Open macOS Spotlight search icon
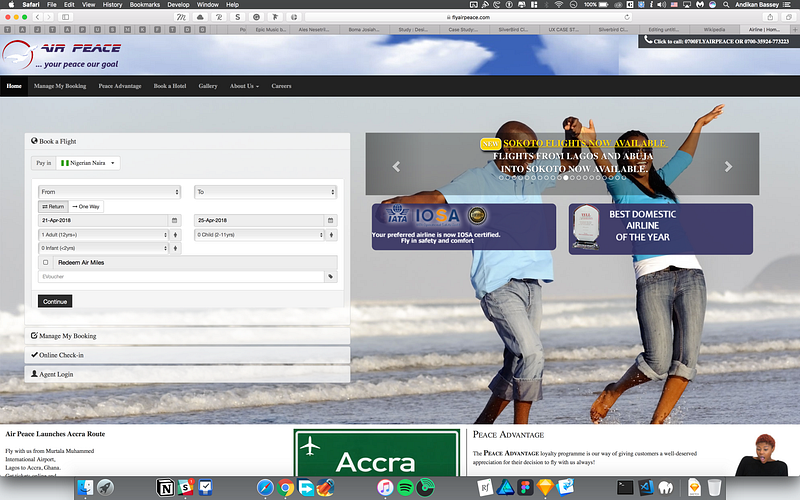Image resolution: width=800 pixels, height=500 pixels. click(x=726, y=4)
